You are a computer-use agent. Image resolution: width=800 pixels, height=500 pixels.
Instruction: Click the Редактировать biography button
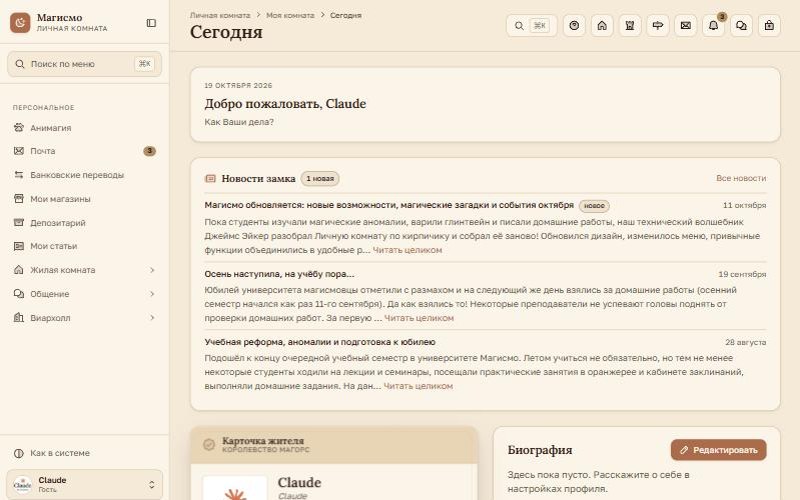[x=718, y=450]
